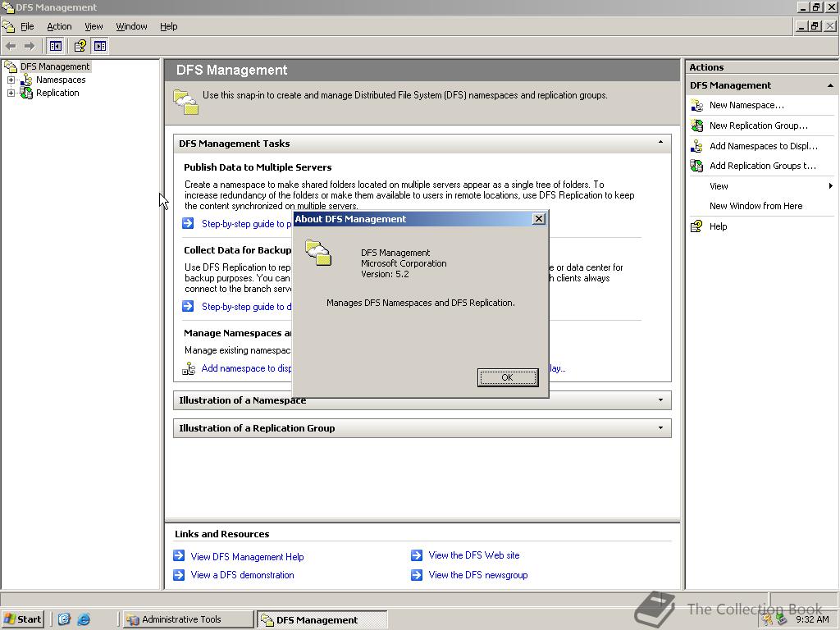
Task: Close the About DFS Management dialog
Action: (x=539, y=218)
